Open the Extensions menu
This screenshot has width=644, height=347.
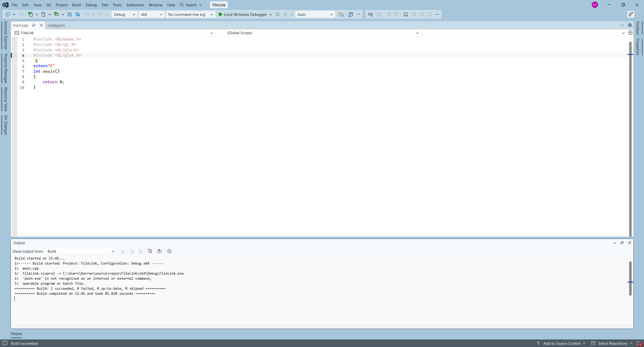click(135, 5)
